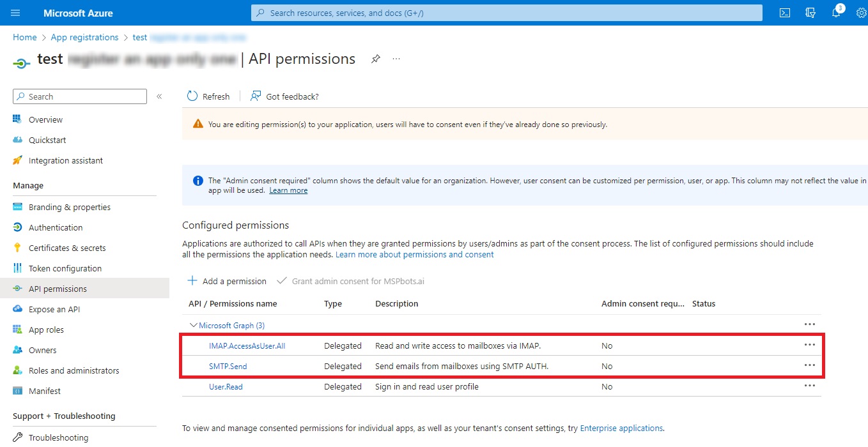Click the portal feedback icon
868x447 pixels.
810,12
